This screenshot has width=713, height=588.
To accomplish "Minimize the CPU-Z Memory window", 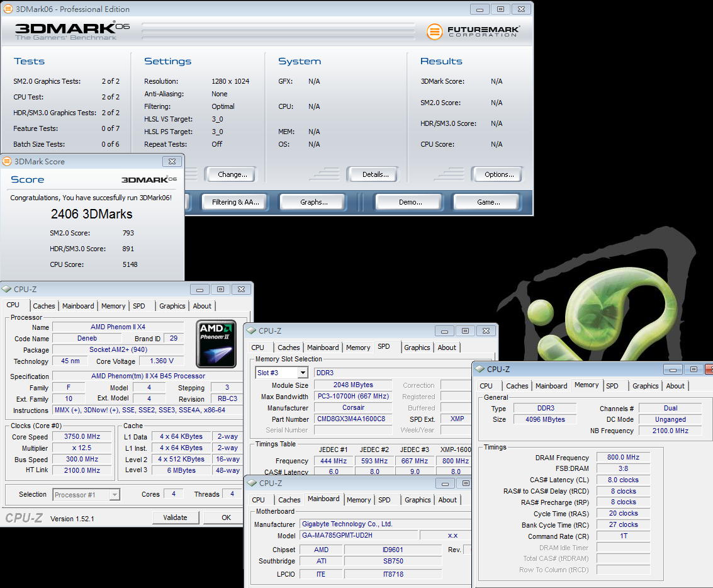I will [x=673, y=370].
